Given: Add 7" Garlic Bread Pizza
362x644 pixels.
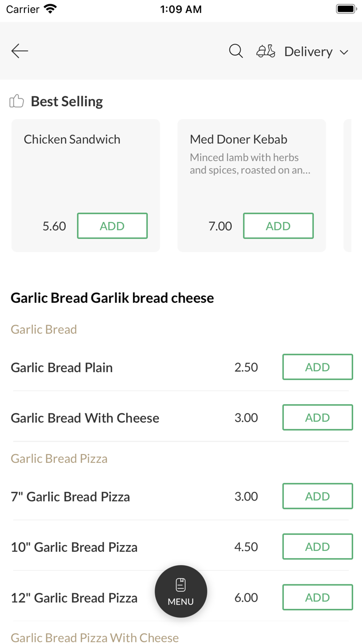Looking at the screenshot, I should (318, 496).
